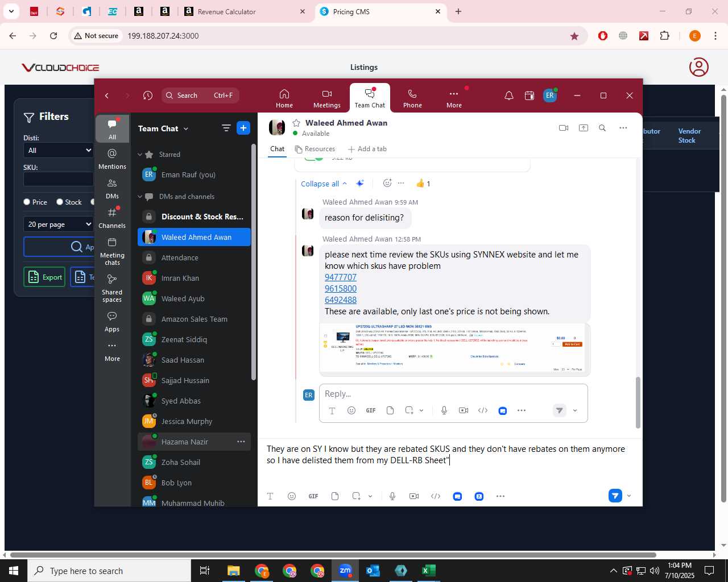Open the chat list filter icon
Viewport: 728px width, 582px height.
point(226,128)
